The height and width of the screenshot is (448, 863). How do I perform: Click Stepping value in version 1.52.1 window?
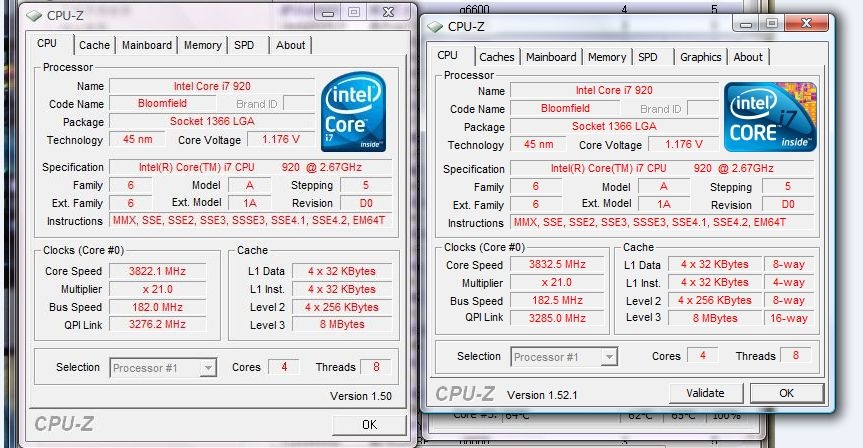tap(788, 187)
